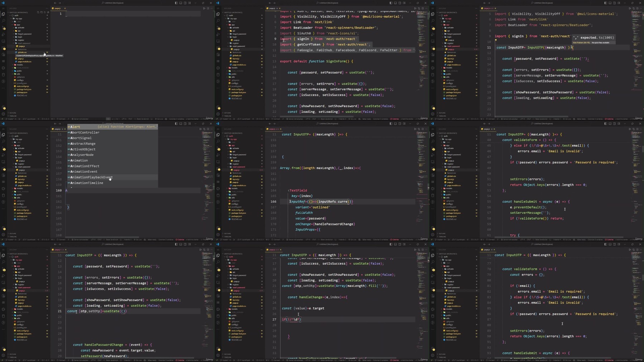Open Run and Debug in empty page.js window
Image resolution: width=644 pixels, height=362 pixels.
tap(3, 34)
